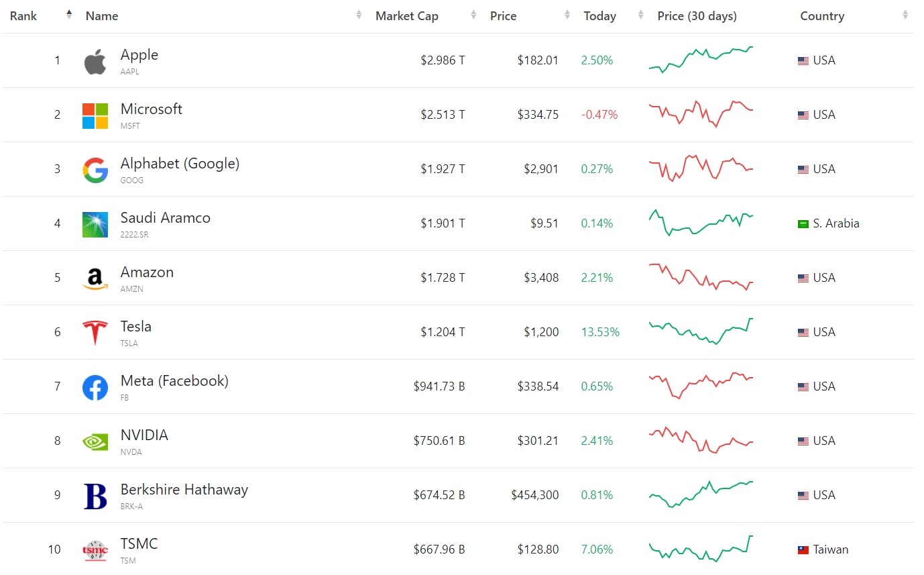Click the Saudi Aramco logo
924x575 pixels.
tap(95, 225)
